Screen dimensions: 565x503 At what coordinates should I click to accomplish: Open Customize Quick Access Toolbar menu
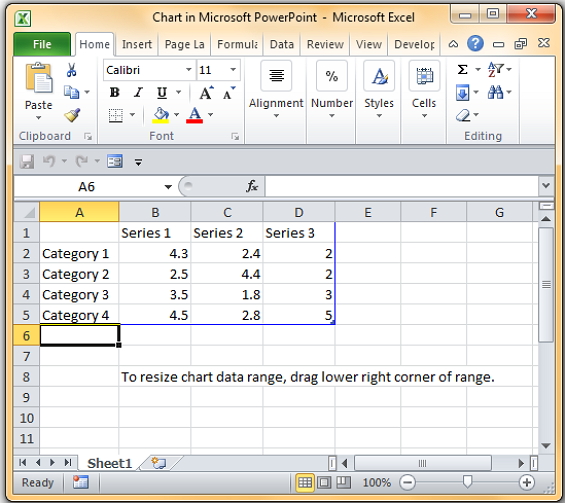[138, 162]
